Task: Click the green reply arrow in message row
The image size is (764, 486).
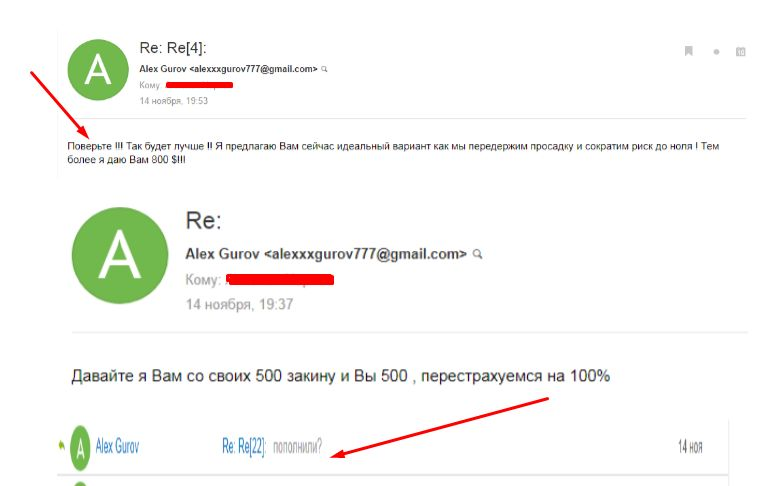Action: point(61,445)
